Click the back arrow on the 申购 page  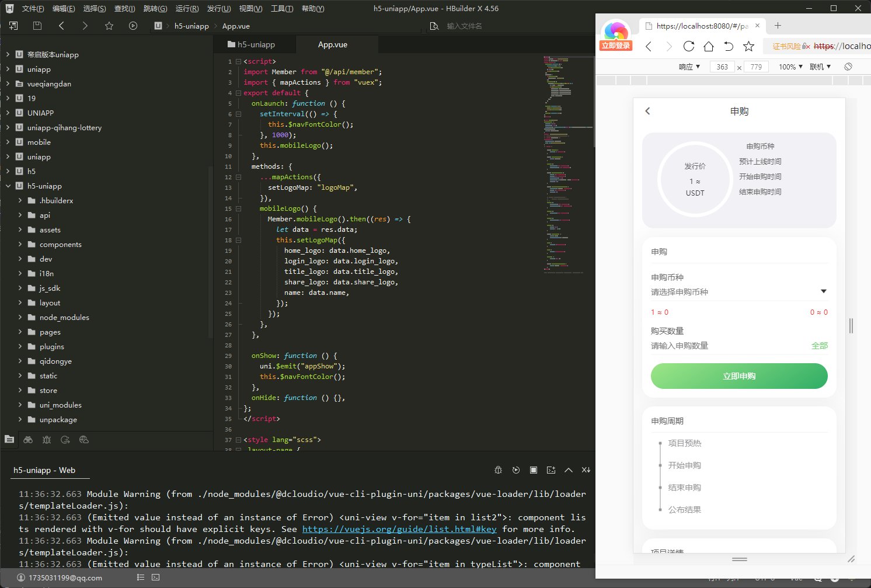(647, 111)
